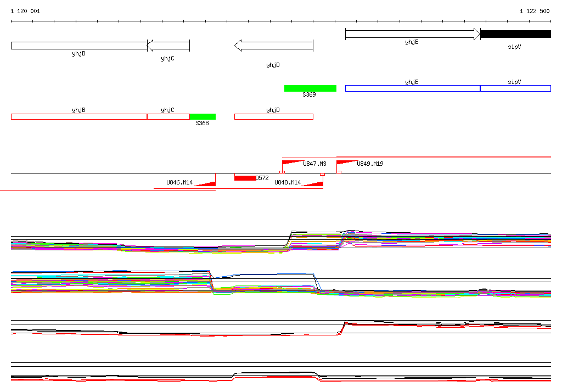562x392 pixels.
Task: Click the U846.M14 text label
Action: click(179, 183)
